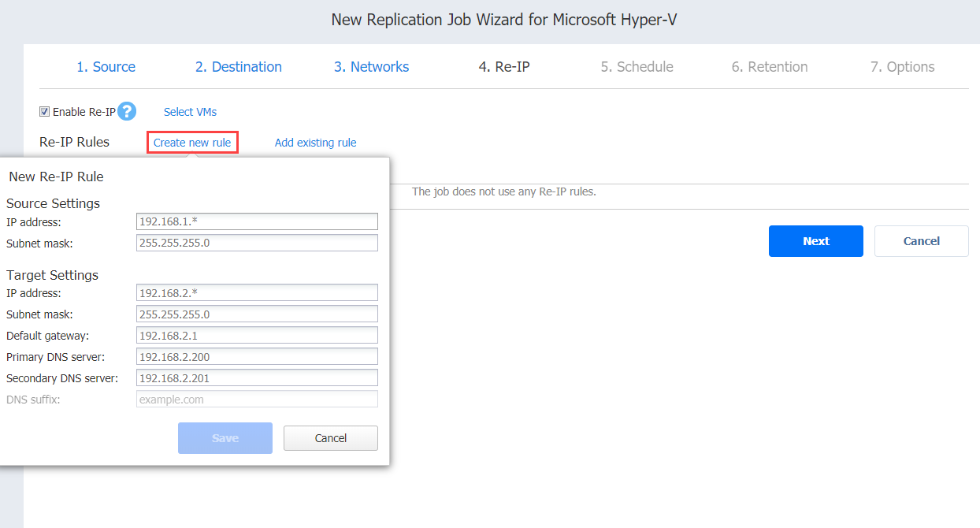
Task: Click the Create new rule link
Action: tap(192, 143)
